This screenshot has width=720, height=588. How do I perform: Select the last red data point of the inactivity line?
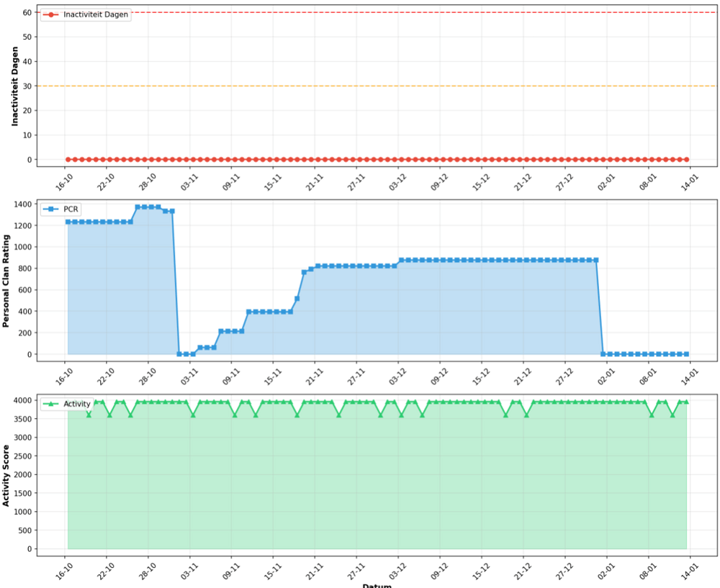click(x=686, y=159)
